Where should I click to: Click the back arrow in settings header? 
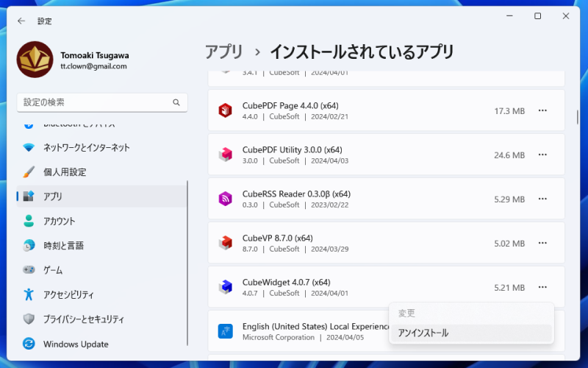pyautogui.click(x=21, y=21)
